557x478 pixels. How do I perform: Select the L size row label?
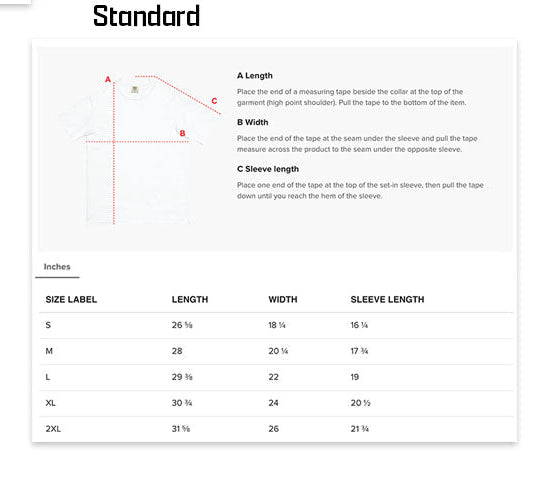(x=48, y=377)
